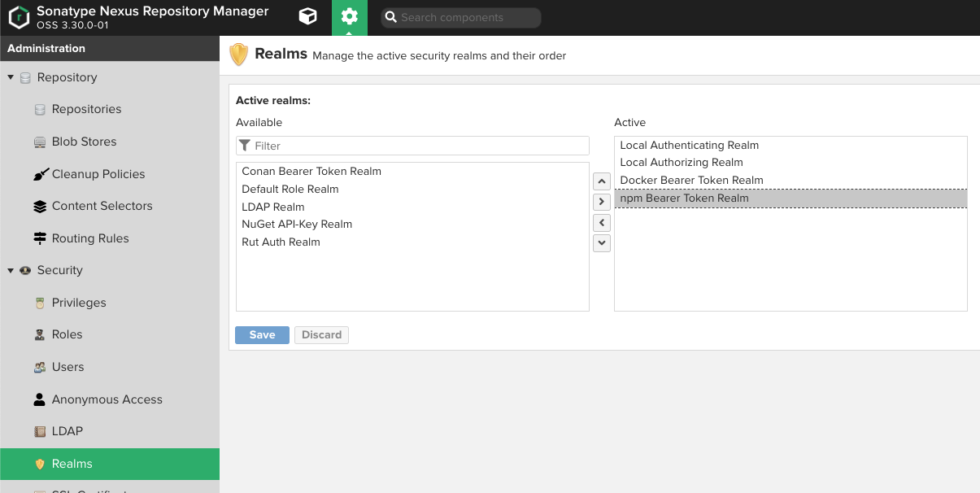Click the Repositories icon

[x=40, y=109]
